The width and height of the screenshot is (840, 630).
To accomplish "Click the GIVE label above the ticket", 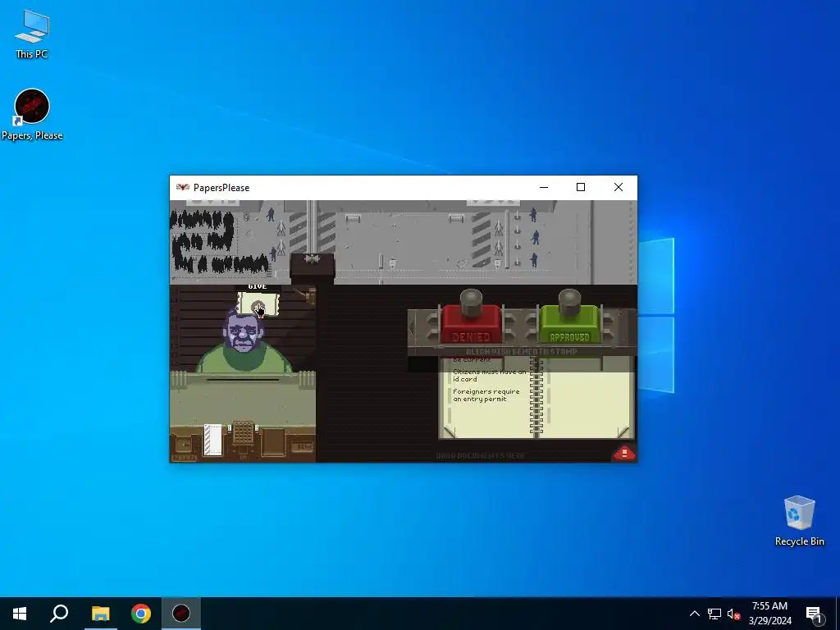I will [x=257, y=287].
